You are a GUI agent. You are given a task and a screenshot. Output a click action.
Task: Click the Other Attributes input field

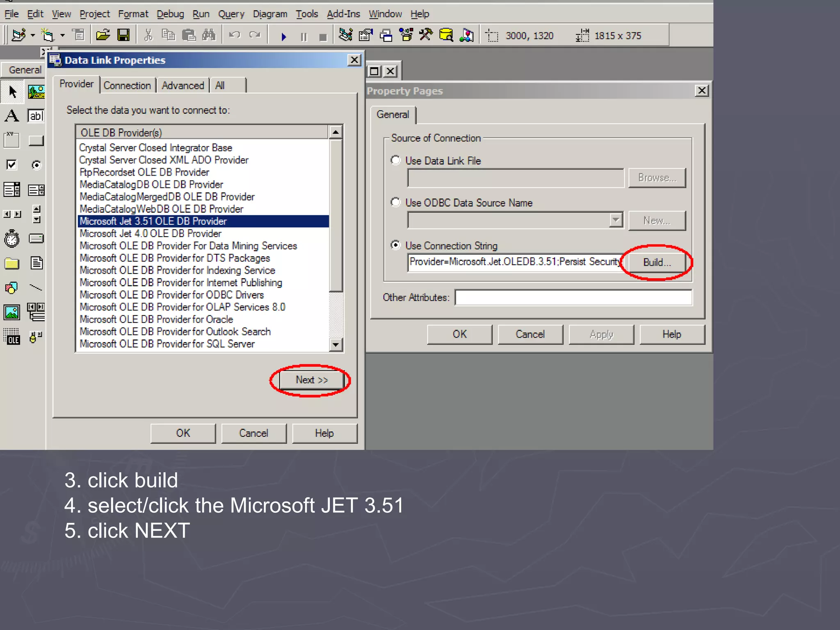573,297
